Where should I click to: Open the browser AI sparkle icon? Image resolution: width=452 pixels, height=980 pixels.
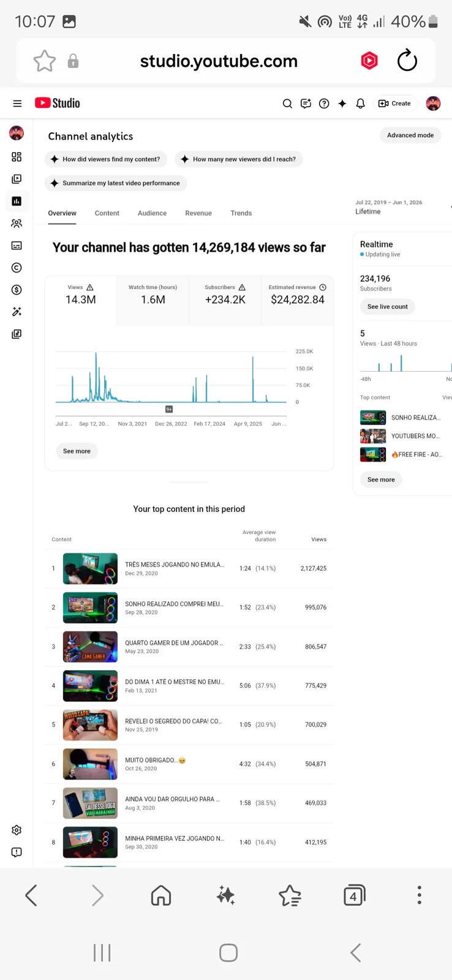coord(226,895)
